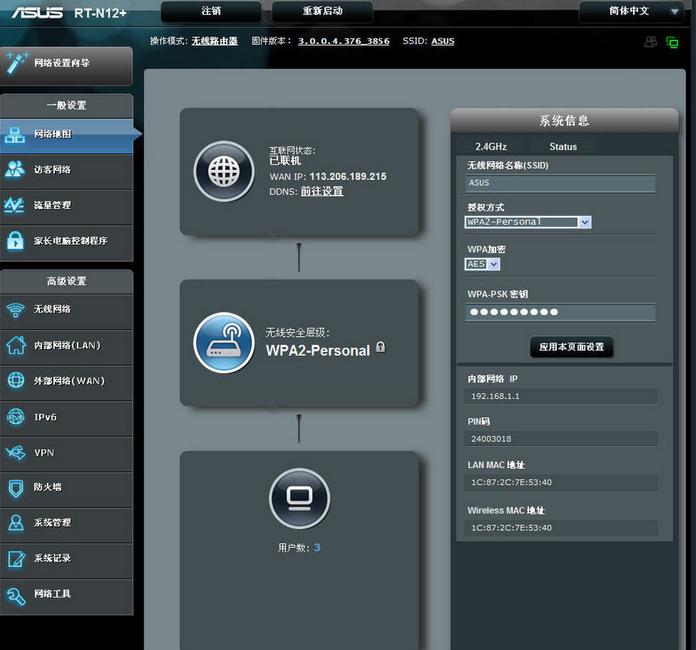Select the wireless router circle icon
The image size is (696, 650).
click(224, 342)
